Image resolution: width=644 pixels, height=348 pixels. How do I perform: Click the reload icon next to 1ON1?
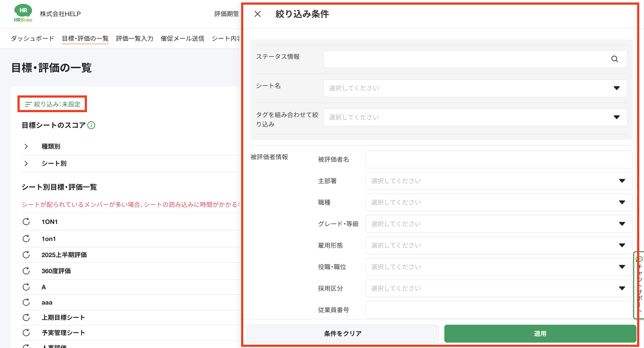pos(26,221)
